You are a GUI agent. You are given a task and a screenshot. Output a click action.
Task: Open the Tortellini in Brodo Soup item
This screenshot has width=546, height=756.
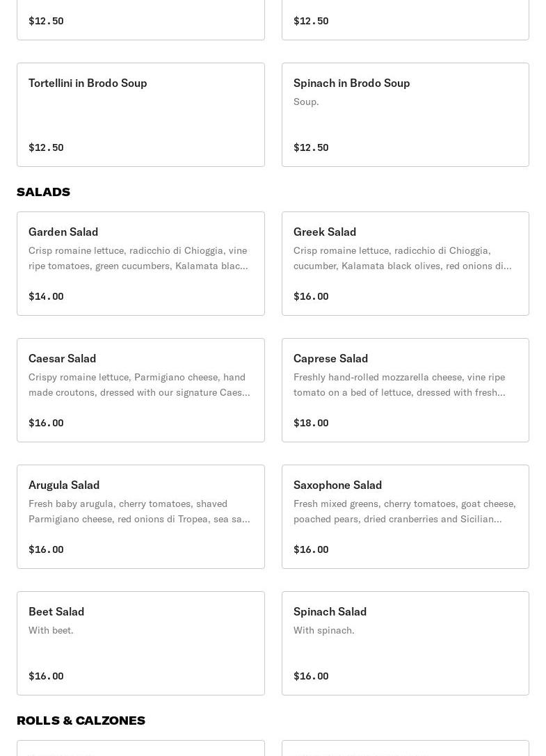[x=140, y=115]
